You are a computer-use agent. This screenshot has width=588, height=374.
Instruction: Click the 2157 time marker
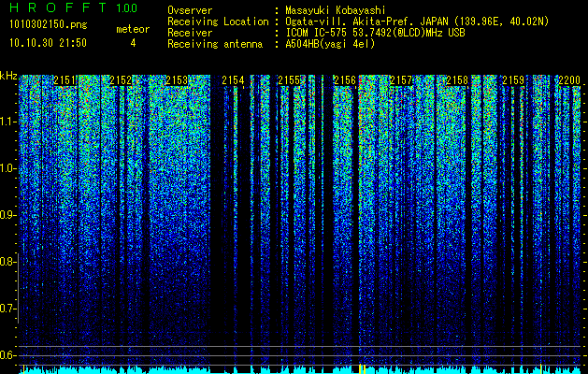click(401, 80)
